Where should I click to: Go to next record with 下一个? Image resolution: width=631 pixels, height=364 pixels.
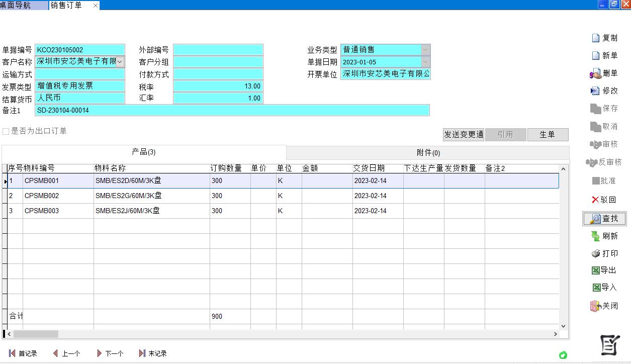tap(110, 353)
